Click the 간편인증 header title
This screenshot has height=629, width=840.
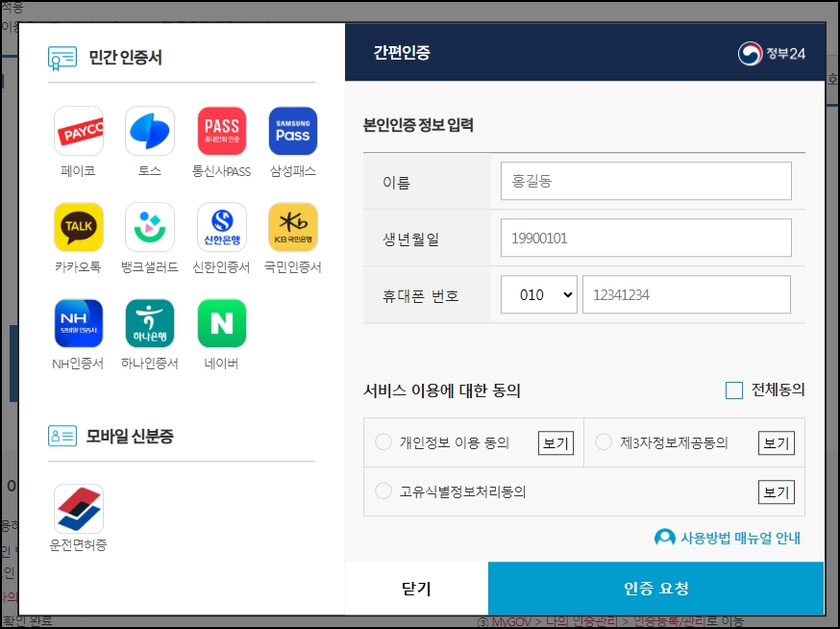tap(402, 53)
